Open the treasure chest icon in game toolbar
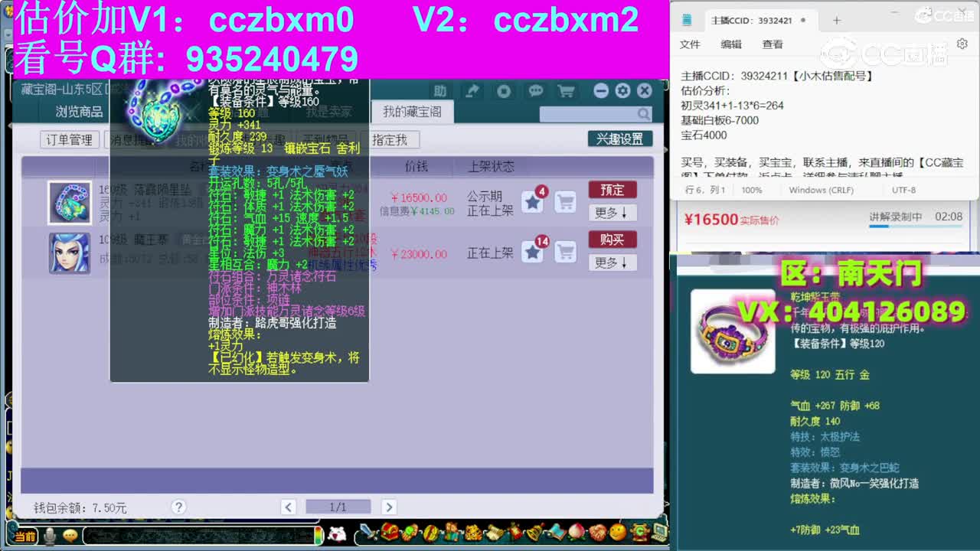This screenshot has width=980, height=551. (x=390, y=532)
